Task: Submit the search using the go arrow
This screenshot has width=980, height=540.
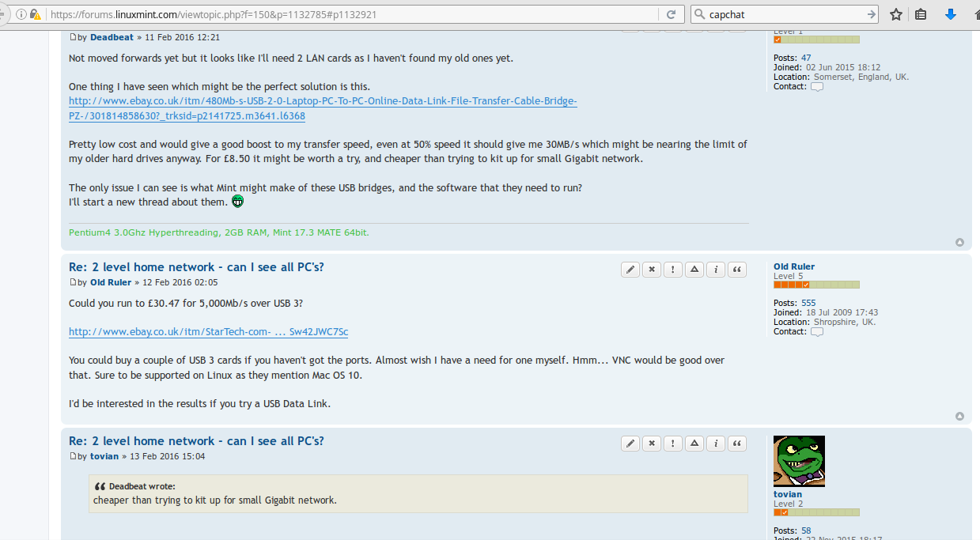Action: point(871,14)
